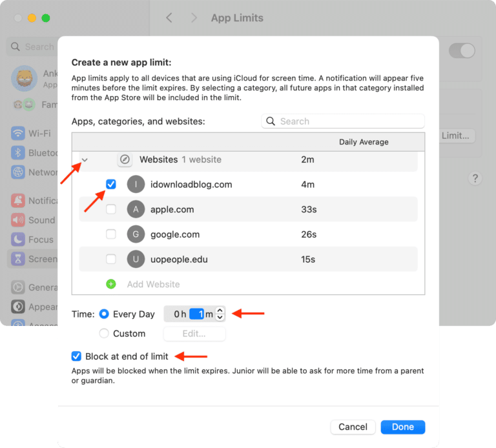Click the apple.com label
This screenshot has width=496, height=448.
point(172,209)
